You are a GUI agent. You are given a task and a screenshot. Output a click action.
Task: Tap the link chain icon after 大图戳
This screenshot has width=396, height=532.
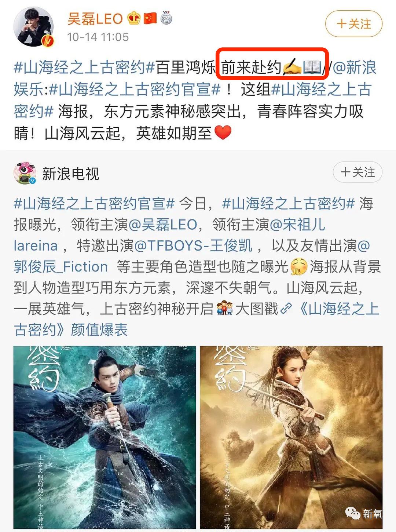tap(286, 309)
